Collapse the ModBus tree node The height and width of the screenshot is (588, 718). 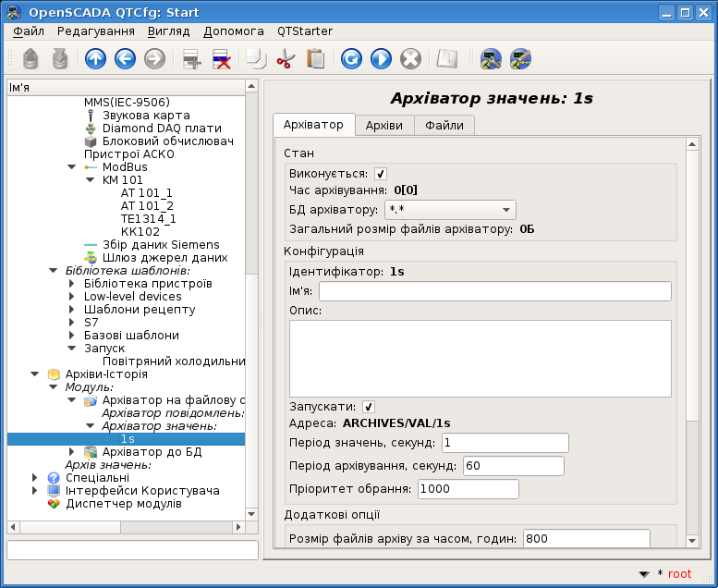coord(72,166)
